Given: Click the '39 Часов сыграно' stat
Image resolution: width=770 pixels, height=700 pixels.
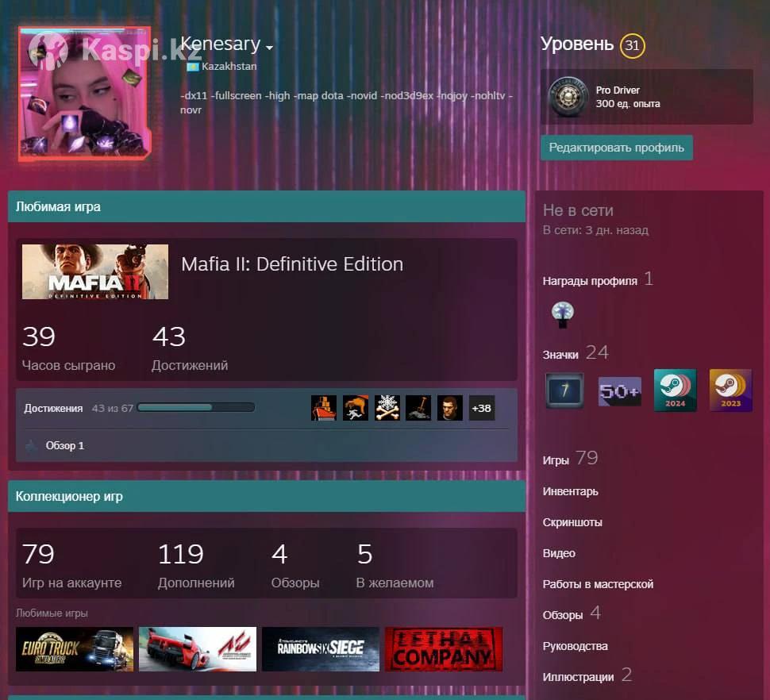Looking at the screenshot, I should pyautogui.click(x=69, y=348).
